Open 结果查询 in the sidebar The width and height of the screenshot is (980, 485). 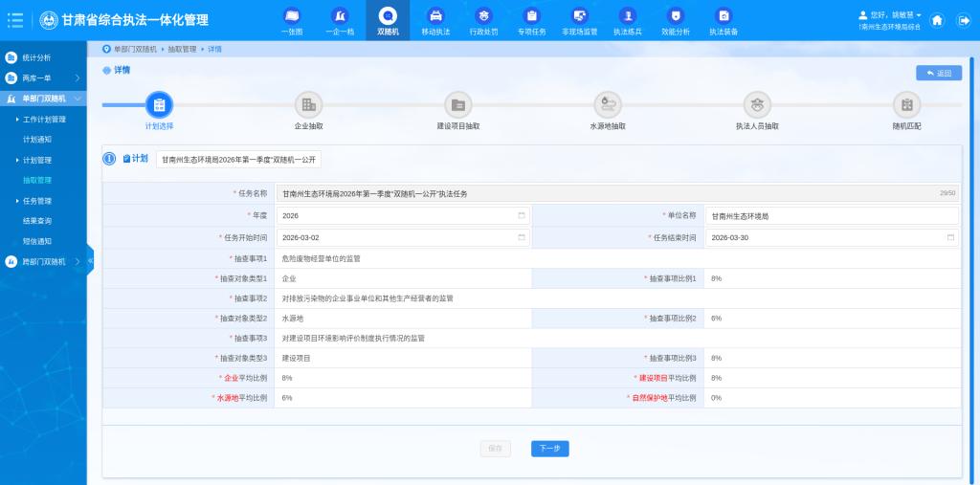click(x=37, y=221)
